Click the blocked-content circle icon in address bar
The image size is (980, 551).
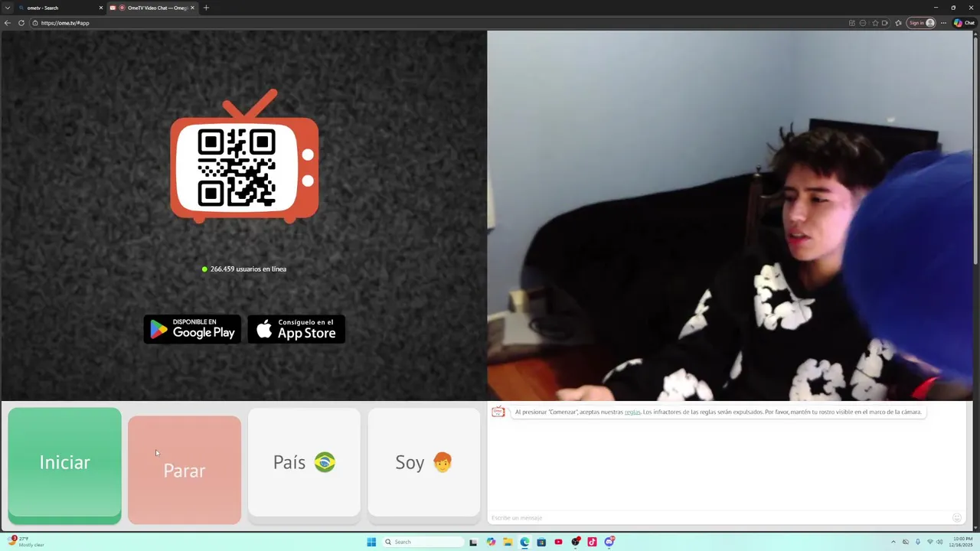[863, 23]
